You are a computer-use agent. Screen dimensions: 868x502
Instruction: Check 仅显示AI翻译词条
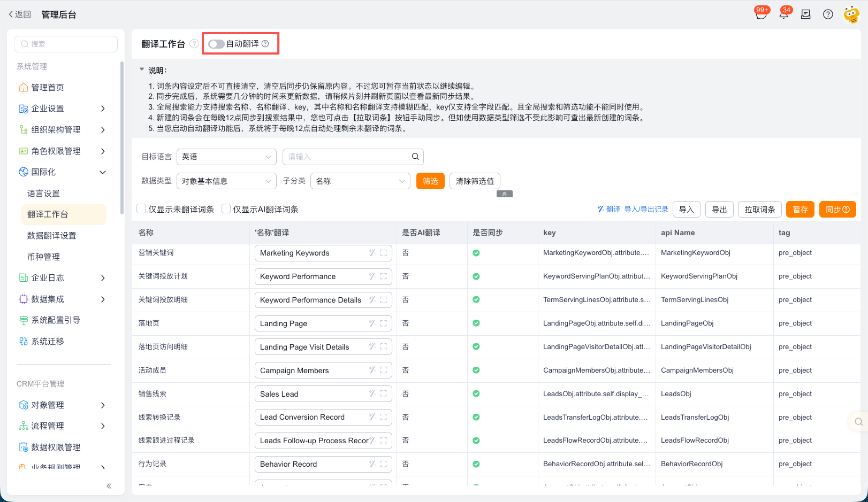click(x=226, y=209)
